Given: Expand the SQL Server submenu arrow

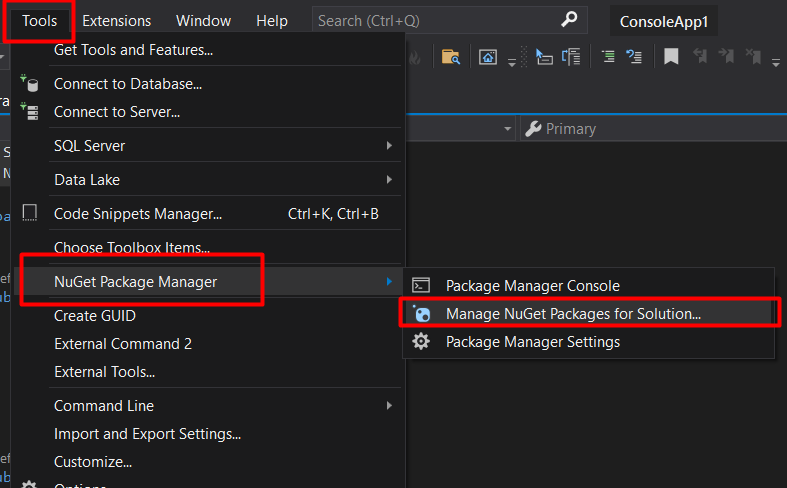Looking at the screenshot, I should pos(389,146).
